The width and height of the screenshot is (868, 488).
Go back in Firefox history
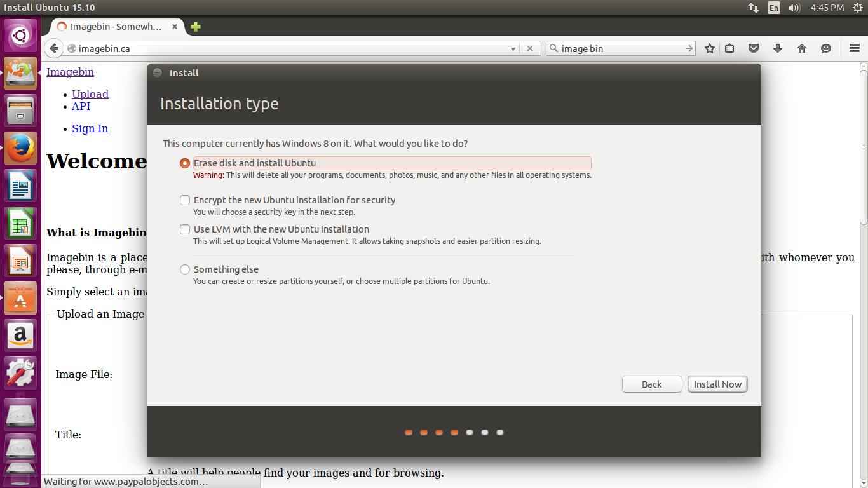click(x=55, y=48)
